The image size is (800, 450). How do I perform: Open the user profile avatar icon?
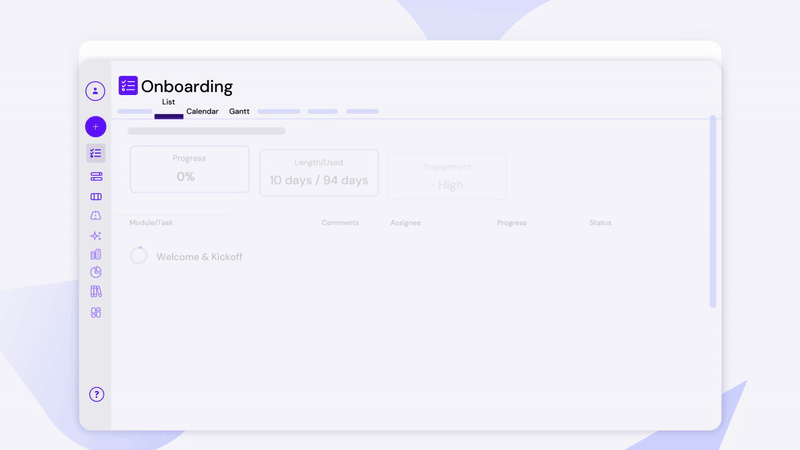[x=95, y=91]
